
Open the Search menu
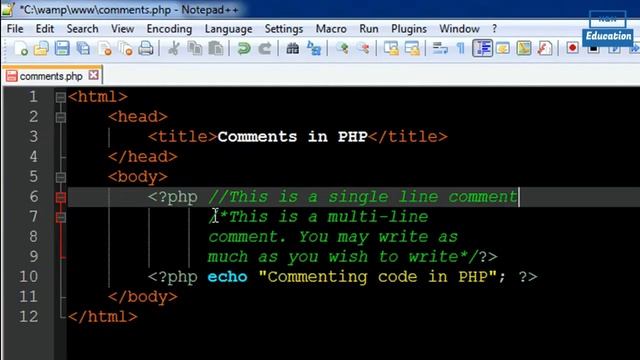82,29
